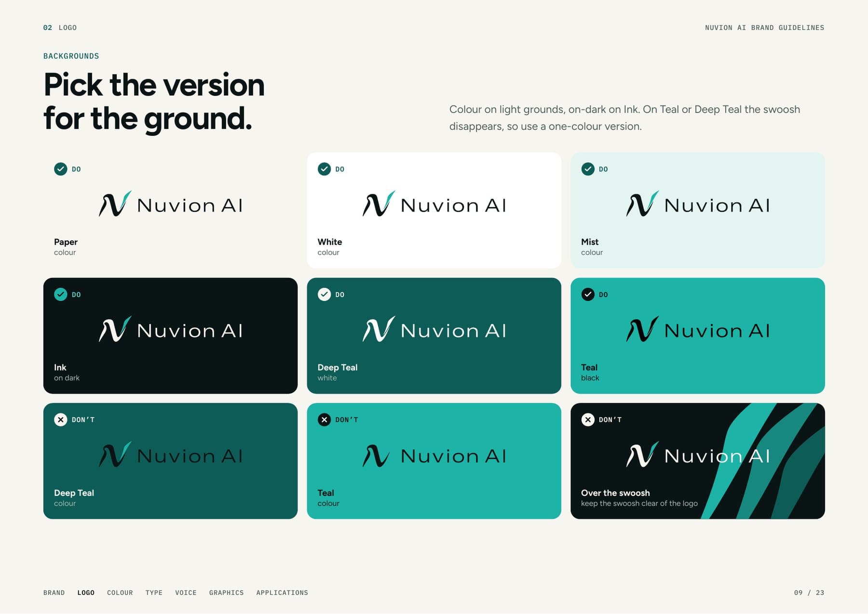The width and height of the screenshot is (868, 614).
Task: Click the "Ink" card label
Action: [60, 367]
